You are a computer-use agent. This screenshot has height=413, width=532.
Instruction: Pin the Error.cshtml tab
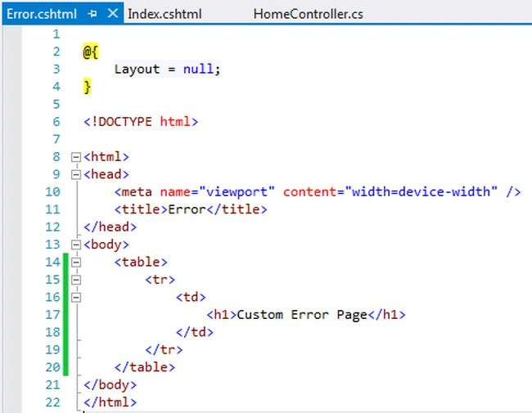click(92, 14)
